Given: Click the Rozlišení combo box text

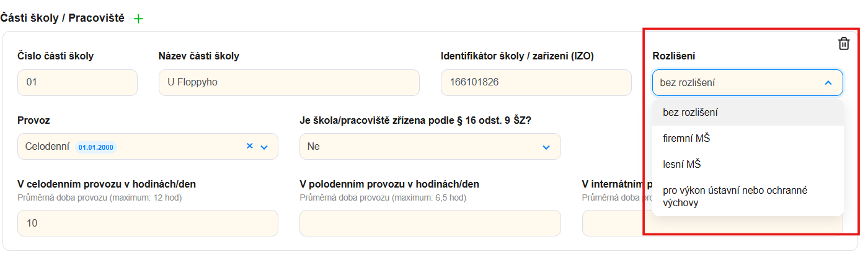Looking at the screenshot, I should pyautogui.click(x=691, y=83).
